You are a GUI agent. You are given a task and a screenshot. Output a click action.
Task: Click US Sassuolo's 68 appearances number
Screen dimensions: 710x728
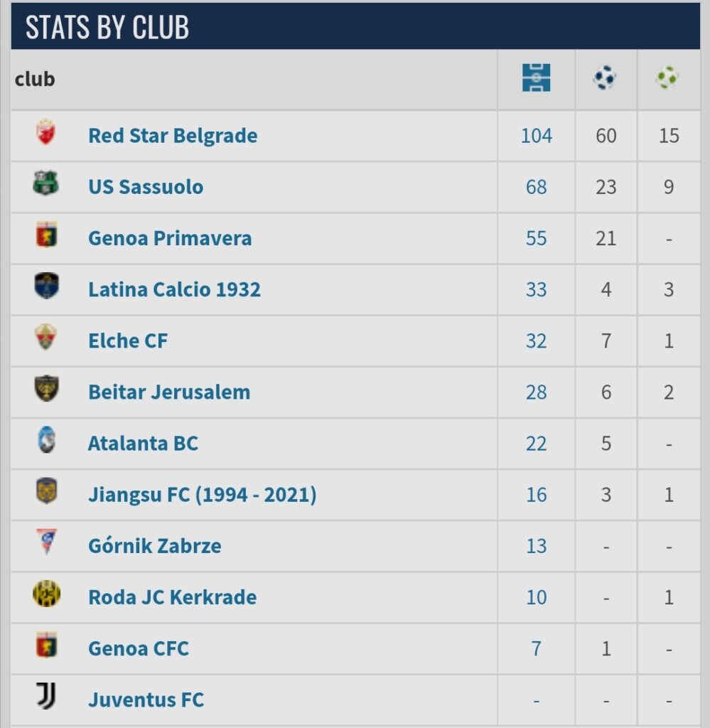537,187
